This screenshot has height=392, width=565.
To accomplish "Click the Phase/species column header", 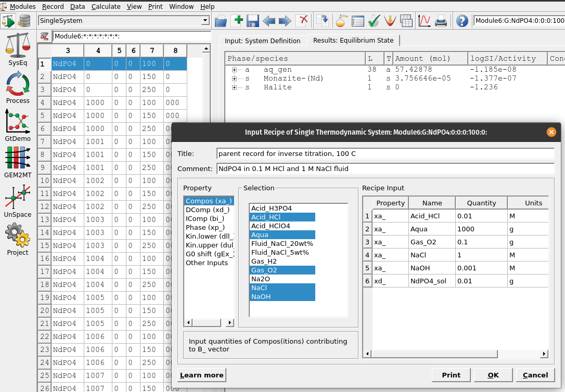I will (x=295, y=59).
